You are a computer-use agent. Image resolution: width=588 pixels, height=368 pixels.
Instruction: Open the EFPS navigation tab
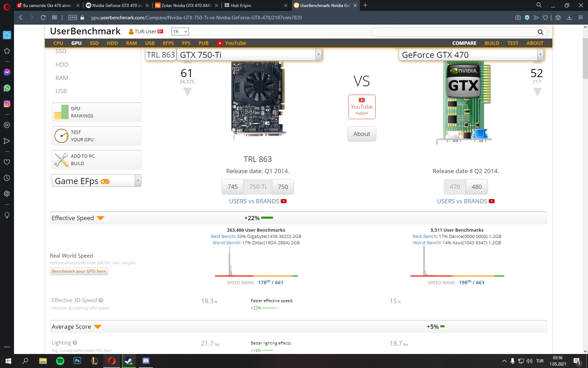pyautogui.click(x=168, y=43)
